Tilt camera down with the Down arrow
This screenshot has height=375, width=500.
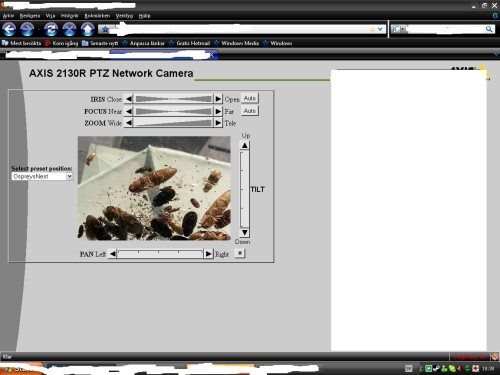pyautogui.click(x=245, y=232)
